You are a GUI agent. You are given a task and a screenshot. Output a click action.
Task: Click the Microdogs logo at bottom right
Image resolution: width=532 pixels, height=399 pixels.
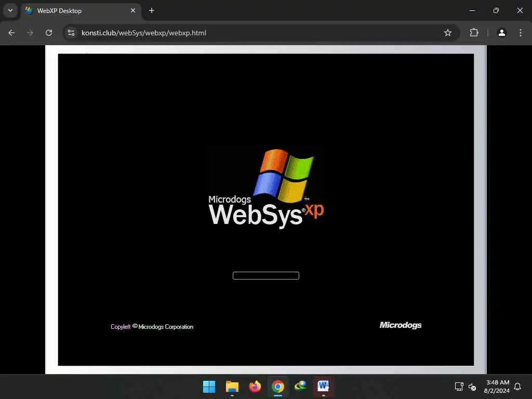(401, 325)
